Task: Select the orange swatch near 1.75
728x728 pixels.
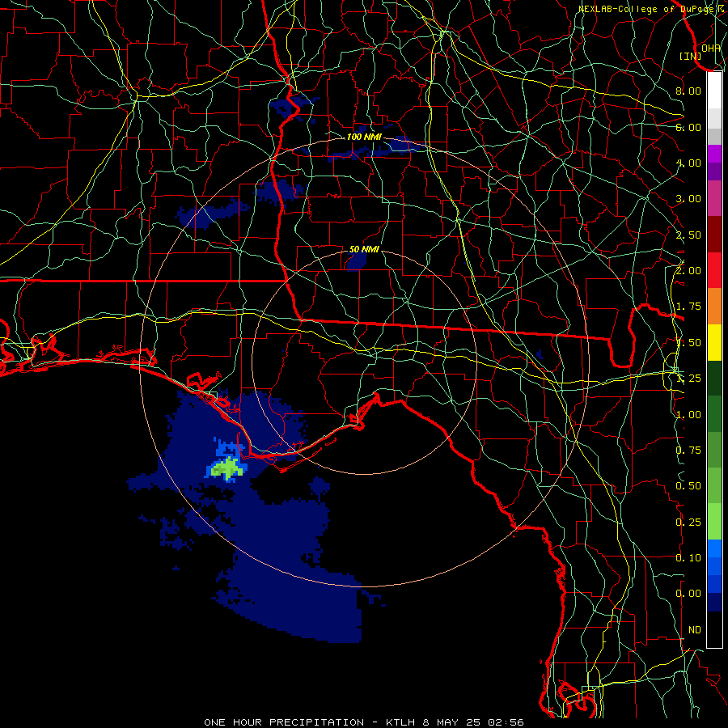Action: tap(714, 307)
